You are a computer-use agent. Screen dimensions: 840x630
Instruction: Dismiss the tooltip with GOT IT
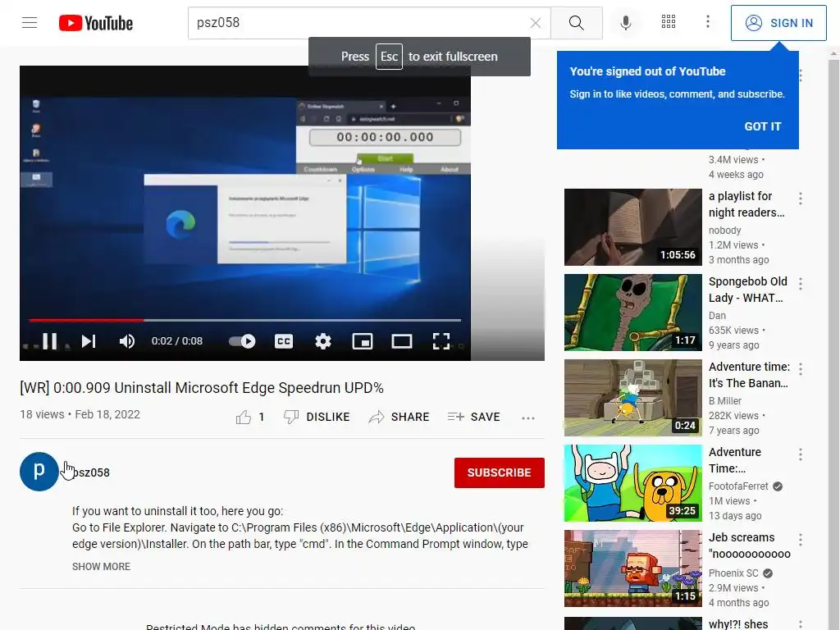pyautogui.click(x=762, y=126)
